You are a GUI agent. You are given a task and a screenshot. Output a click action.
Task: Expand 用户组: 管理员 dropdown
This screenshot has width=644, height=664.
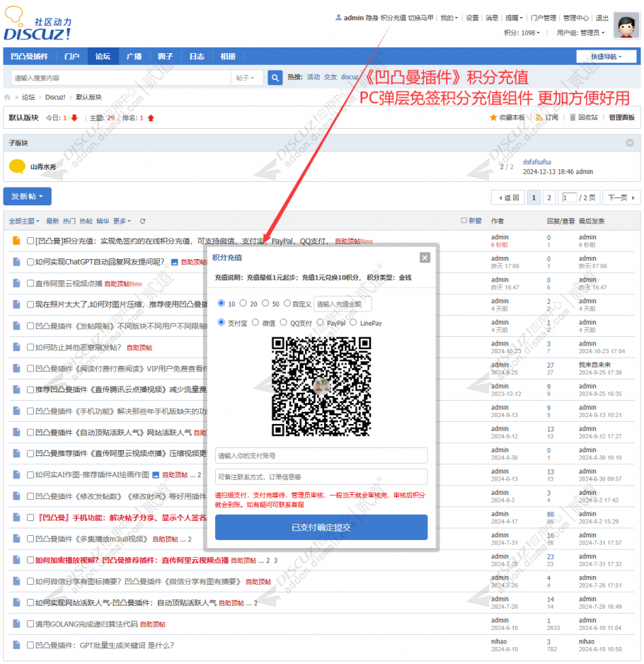[x=580, y=33]
